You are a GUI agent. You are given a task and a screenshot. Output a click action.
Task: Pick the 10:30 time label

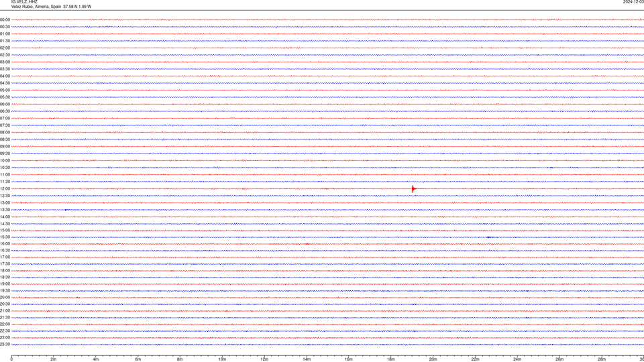pyautogui.click(x=5, y=168)
